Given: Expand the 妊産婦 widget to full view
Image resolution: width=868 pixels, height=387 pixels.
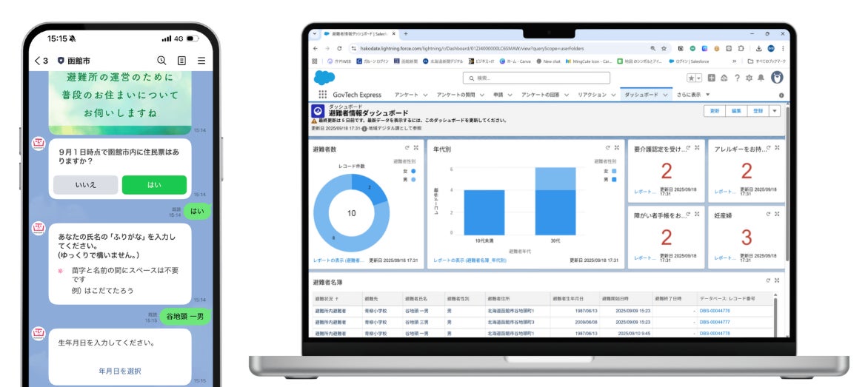Looking at the screenshot, I should click(777, 214).
